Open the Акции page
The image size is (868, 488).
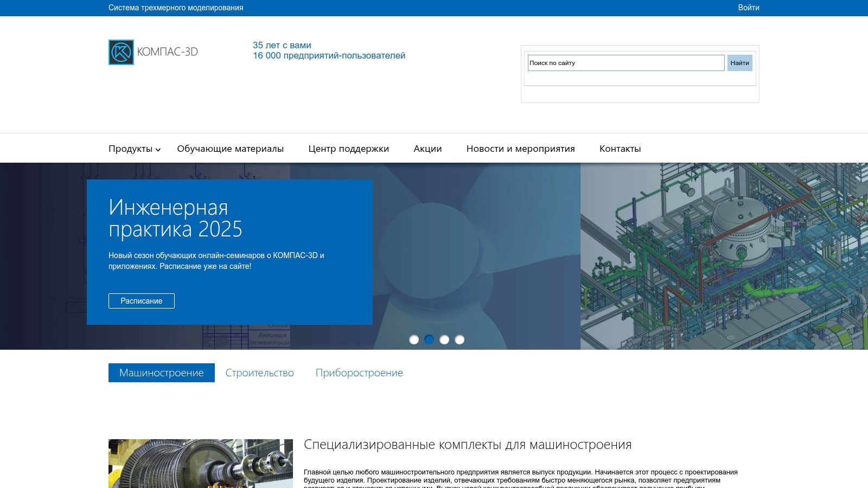pyautogui.click(x=427, y=149)
